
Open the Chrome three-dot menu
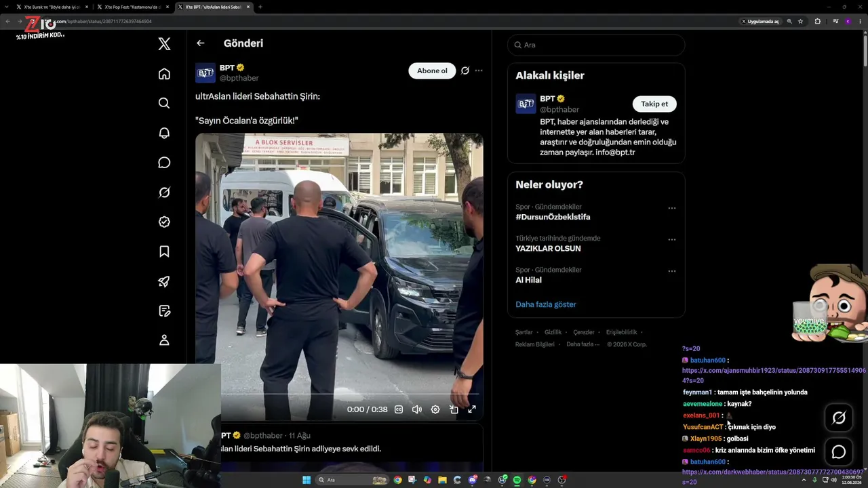pyautogui.click(x=860, y=21)
